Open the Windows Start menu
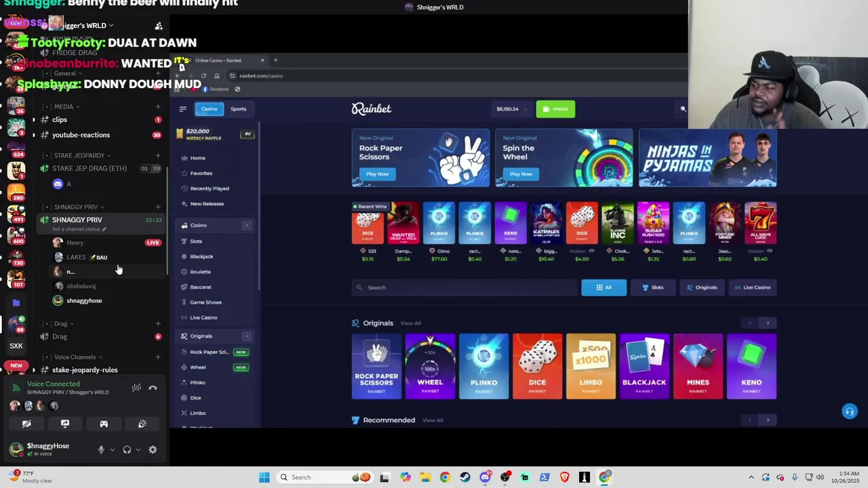The width and height of the screenshot is (868, 488). (264, 477)
